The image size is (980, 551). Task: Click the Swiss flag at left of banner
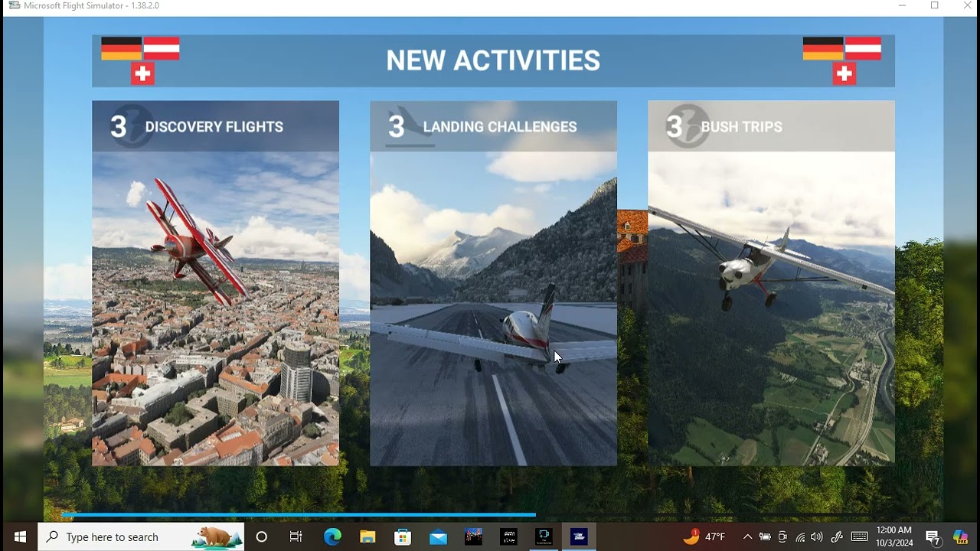tap(142, 73)
